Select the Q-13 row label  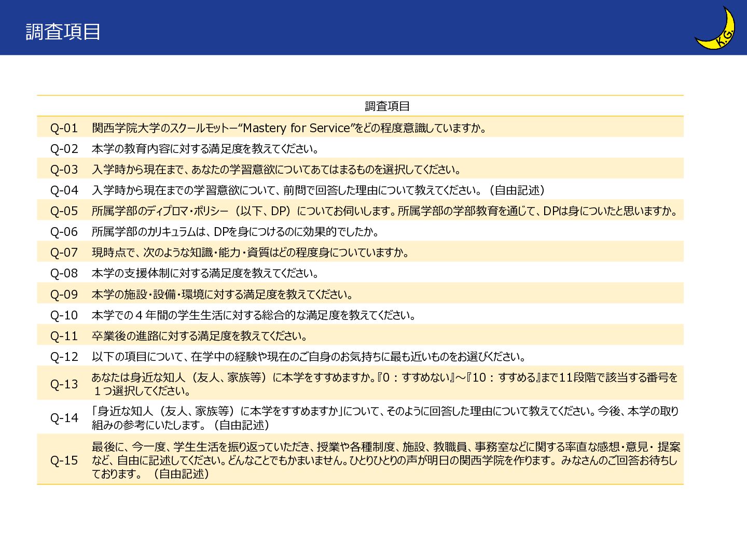64,384
